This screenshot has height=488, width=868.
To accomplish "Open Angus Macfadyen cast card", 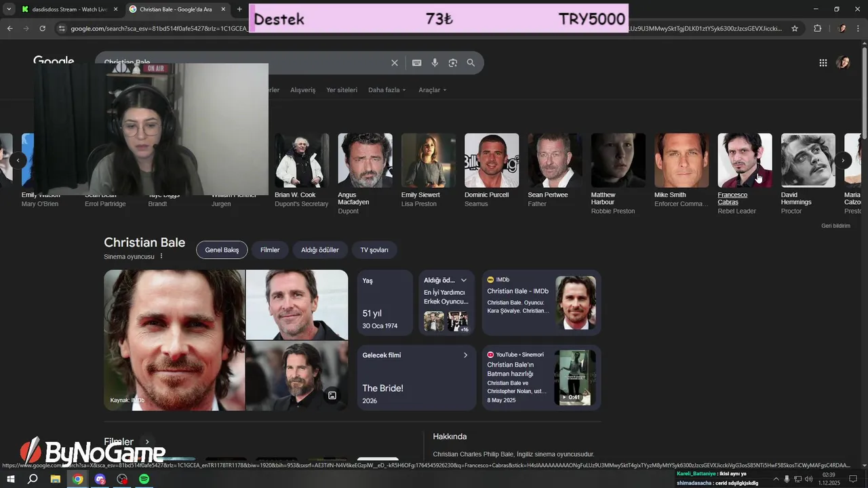I will pyautogui.click(x=365, y=174).
